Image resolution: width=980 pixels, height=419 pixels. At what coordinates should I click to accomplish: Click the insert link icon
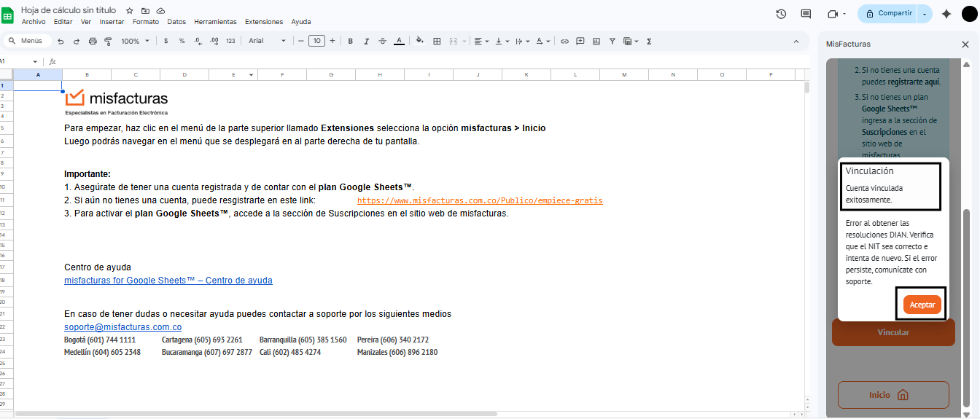tap(564, 42)
